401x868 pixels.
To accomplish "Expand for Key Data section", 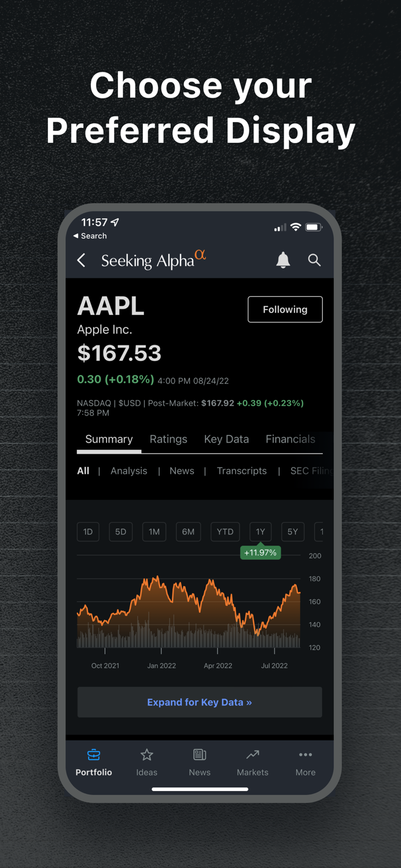I will pyautogui.click(x=200, y=702).
